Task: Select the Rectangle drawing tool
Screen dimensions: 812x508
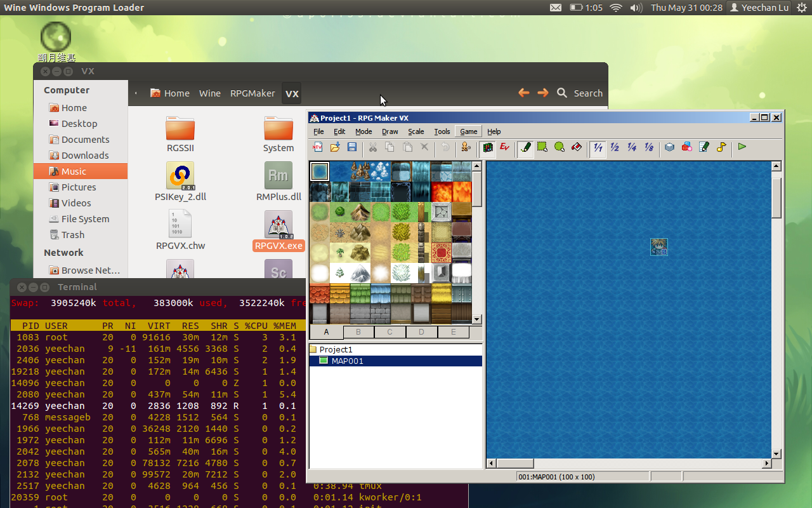Action: 542,147
